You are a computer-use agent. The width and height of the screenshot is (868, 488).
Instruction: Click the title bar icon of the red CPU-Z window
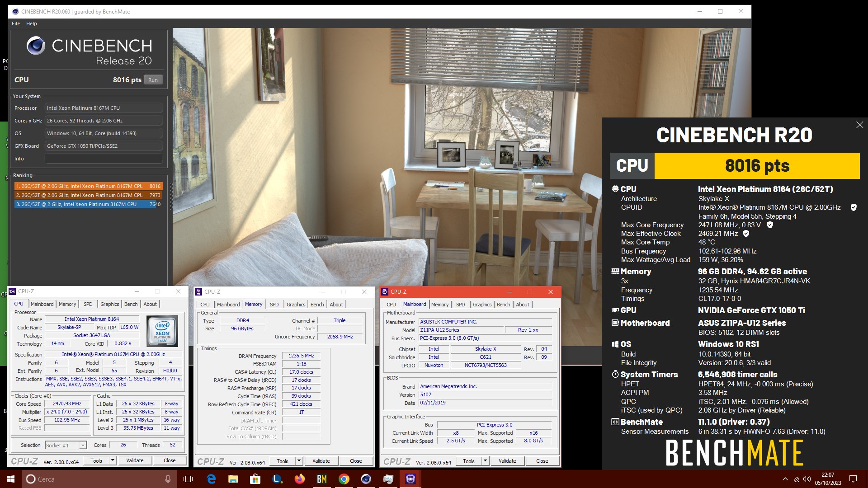click(x=385, y=292)
